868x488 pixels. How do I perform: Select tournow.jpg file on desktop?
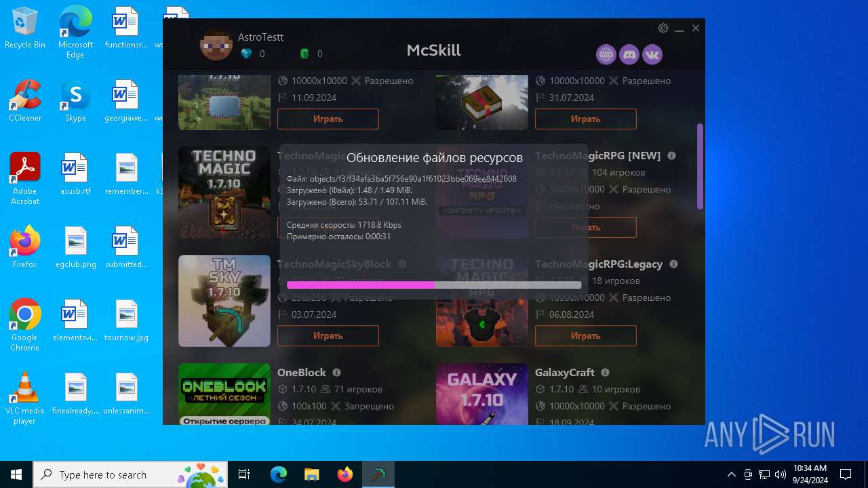[126, 321]
